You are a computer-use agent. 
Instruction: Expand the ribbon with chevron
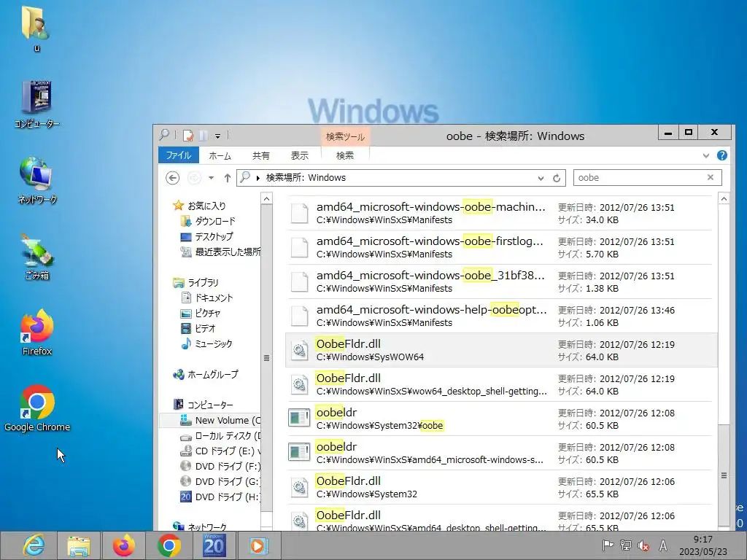click(705, 156)
